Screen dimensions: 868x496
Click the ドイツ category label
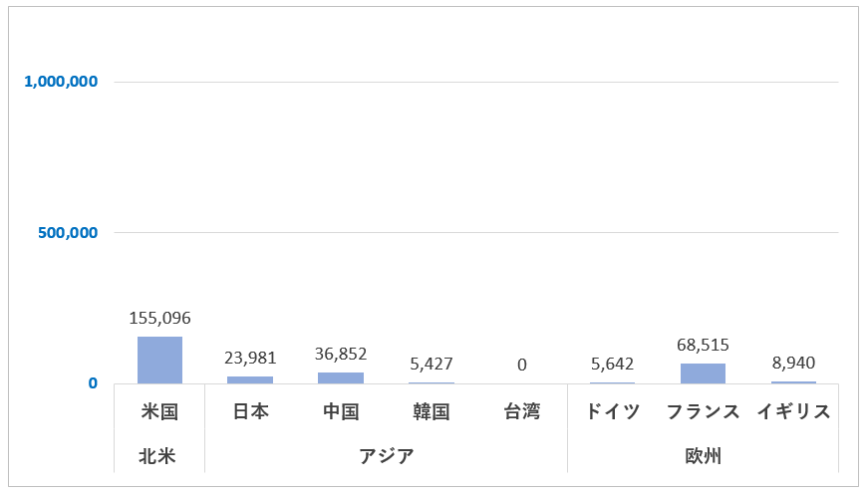point(612,412)
